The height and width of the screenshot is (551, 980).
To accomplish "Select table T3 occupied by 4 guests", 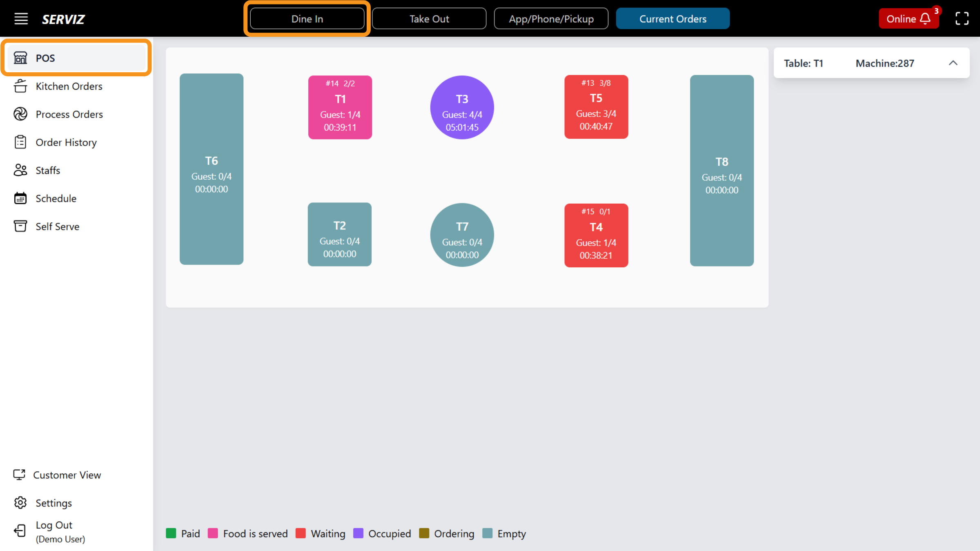I will click(x=462, y=107).
